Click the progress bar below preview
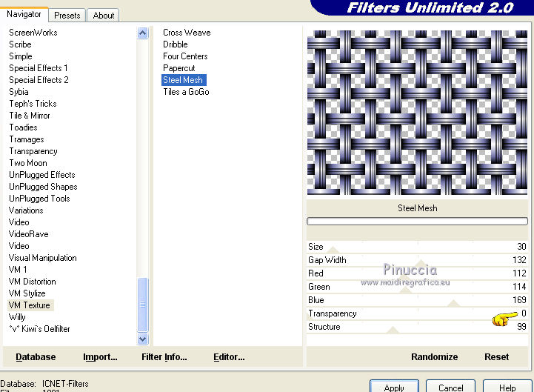This screenshot has width=534, height=392. [x=417, y=222]
